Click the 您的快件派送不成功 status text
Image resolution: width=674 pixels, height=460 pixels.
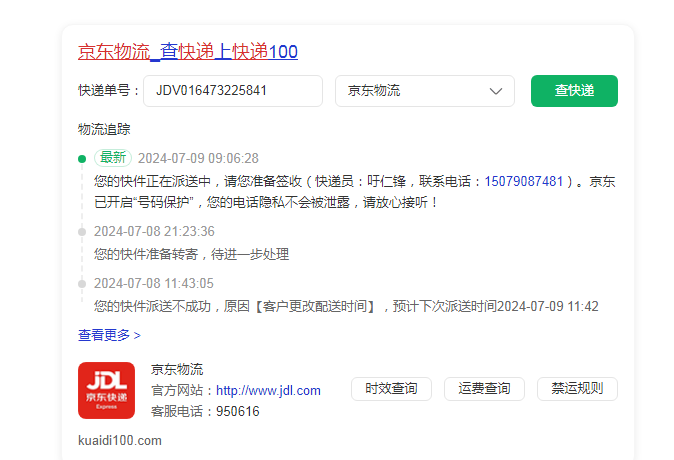346,307
